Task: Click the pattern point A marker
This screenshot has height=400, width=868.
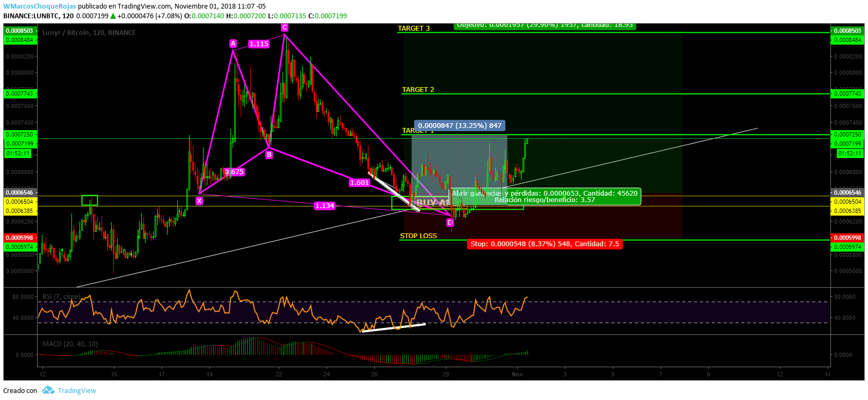Action: click(233, 44)
